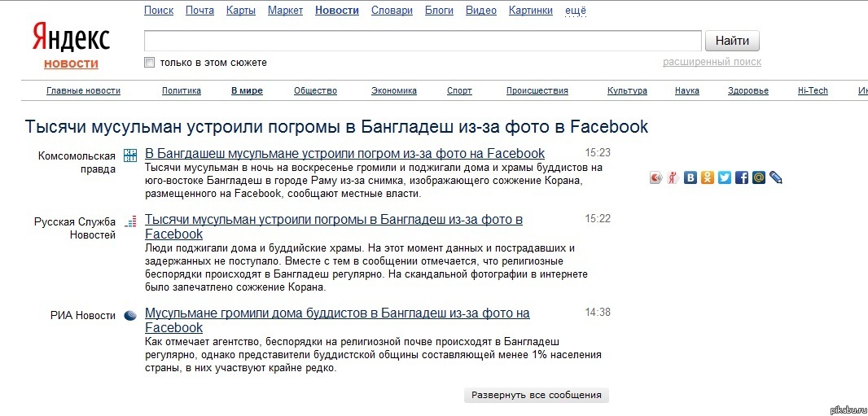Share the story on VKontakte
This screenshot has height=416, width=868.
tap(690, 177)
